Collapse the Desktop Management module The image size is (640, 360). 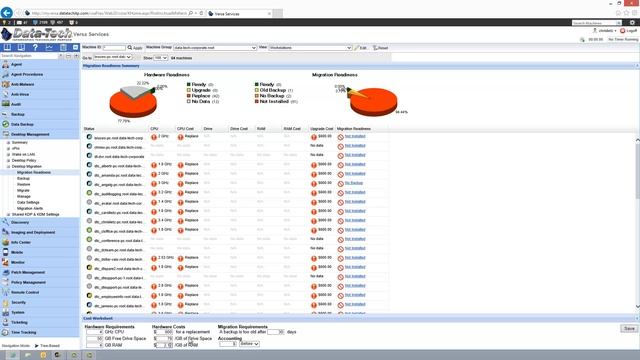(x=40, y=134)
